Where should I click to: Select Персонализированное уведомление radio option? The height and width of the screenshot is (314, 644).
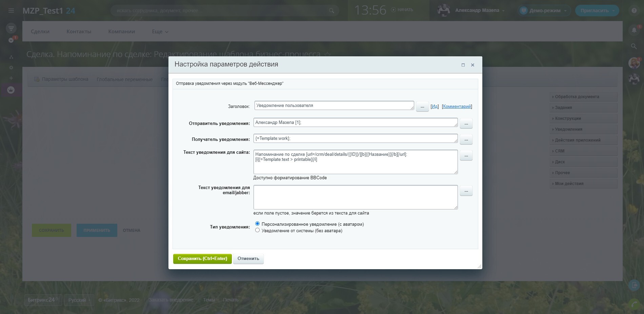click(x=258, y=224)
